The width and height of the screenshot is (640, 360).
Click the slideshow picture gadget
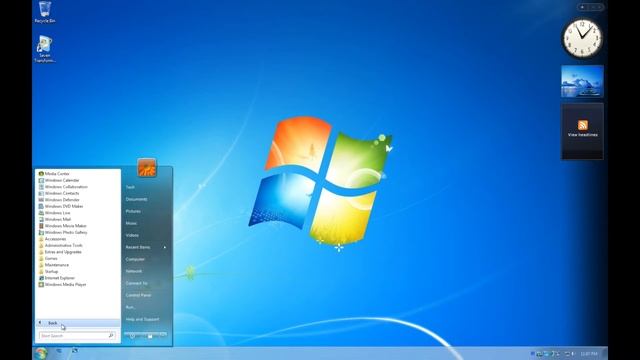coord(582,82)
